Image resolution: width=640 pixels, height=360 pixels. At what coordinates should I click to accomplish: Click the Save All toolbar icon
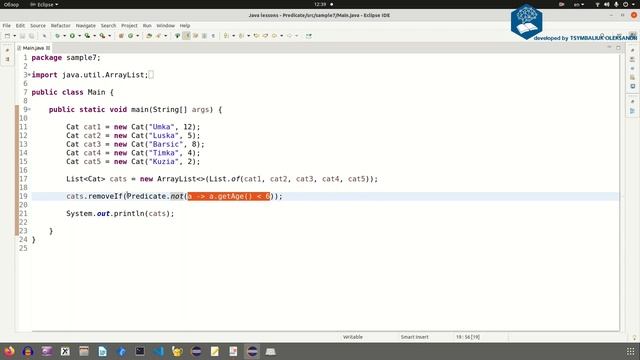click(31, 36)
